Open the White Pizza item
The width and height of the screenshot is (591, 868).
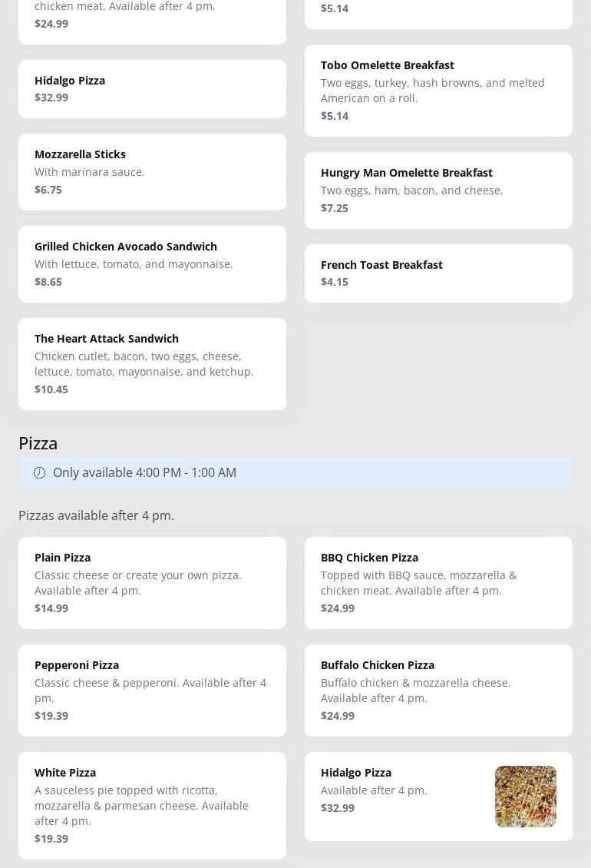[x=152, y=805]
